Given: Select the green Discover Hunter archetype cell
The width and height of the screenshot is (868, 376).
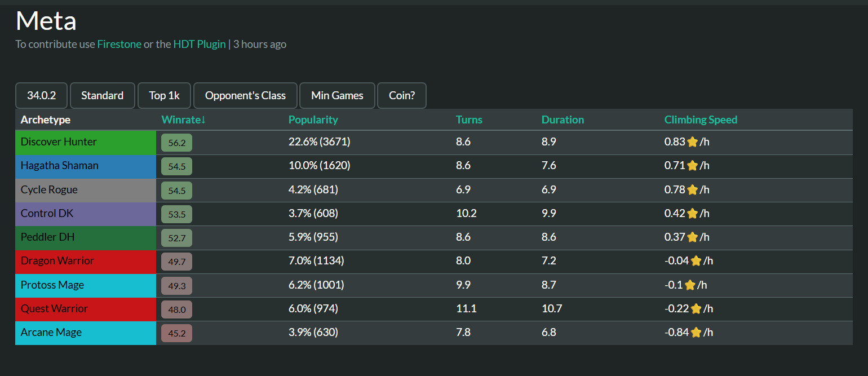Looking at the screenshot, I should pyautogui.click(x=85, y=142).
